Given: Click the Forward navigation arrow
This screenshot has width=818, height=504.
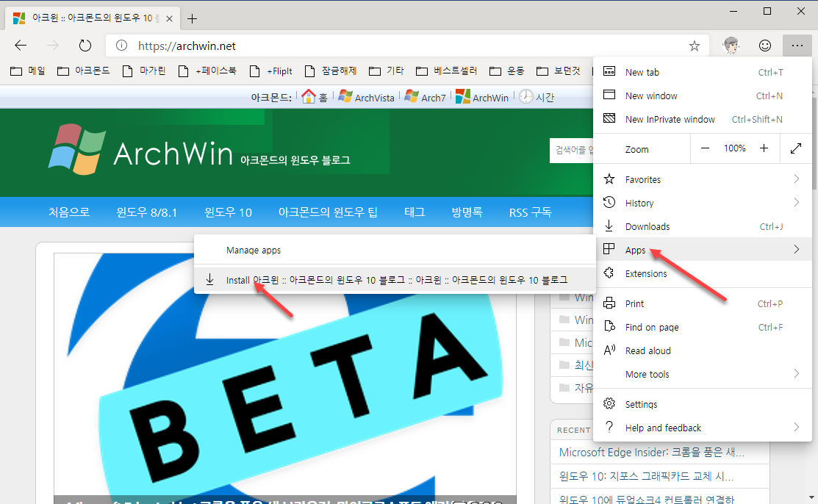Looking at the screenshot, I should pyautogui.click(x=53, y=46).
